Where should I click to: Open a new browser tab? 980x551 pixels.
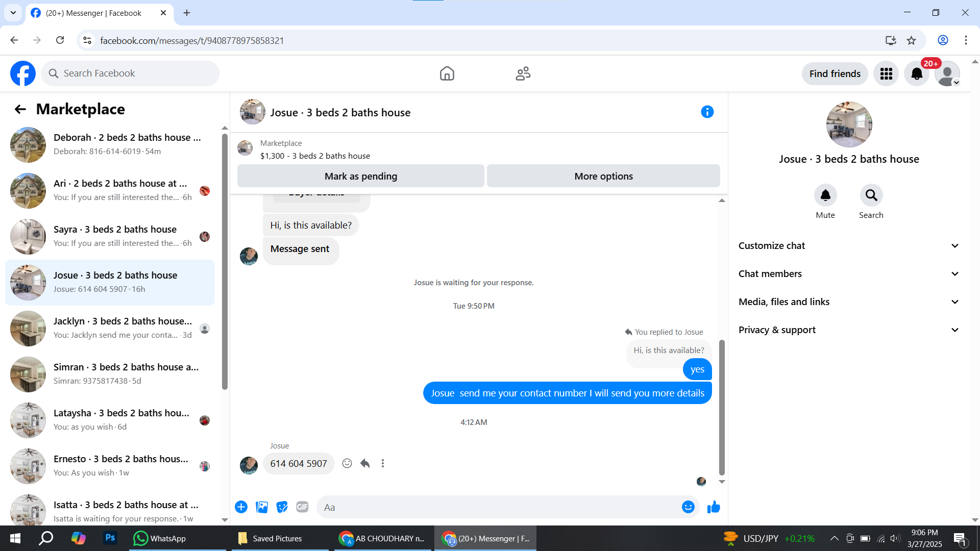pyautogui.click(x=187, y=13)
